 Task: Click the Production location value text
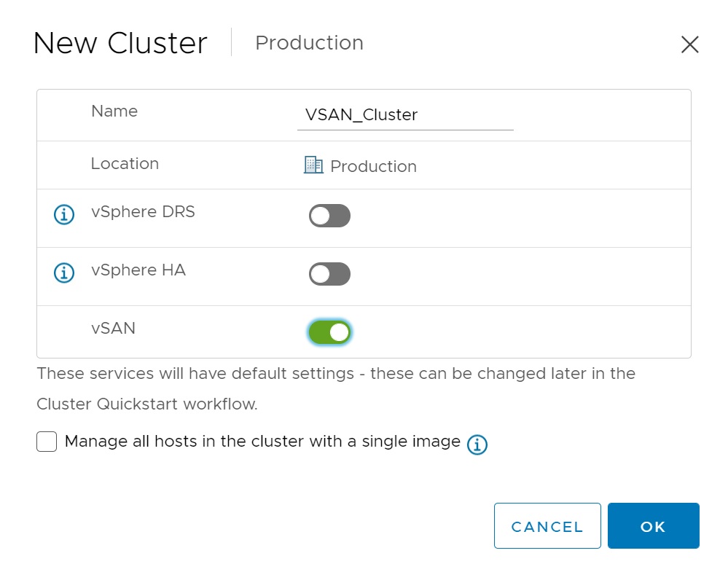[373, 167]
